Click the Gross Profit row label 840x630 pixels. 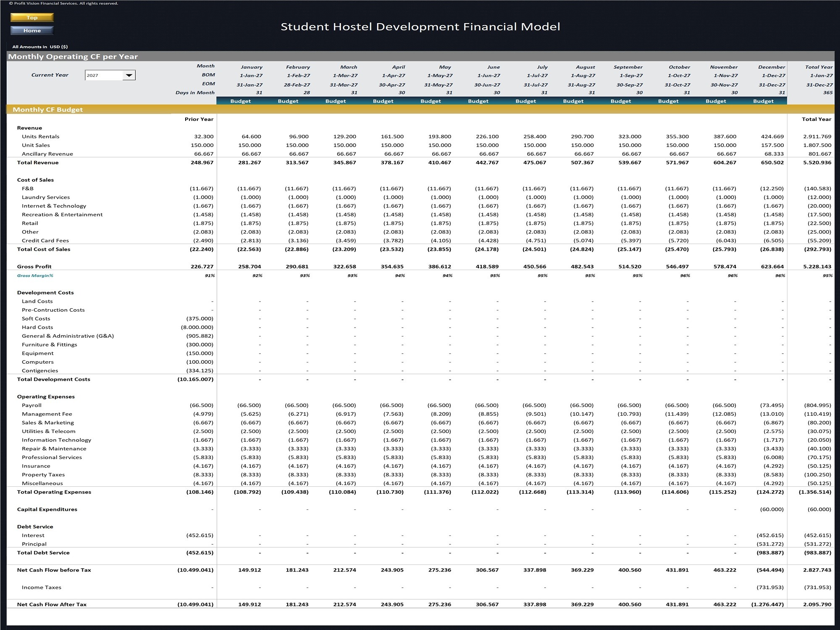click(34, 267)
